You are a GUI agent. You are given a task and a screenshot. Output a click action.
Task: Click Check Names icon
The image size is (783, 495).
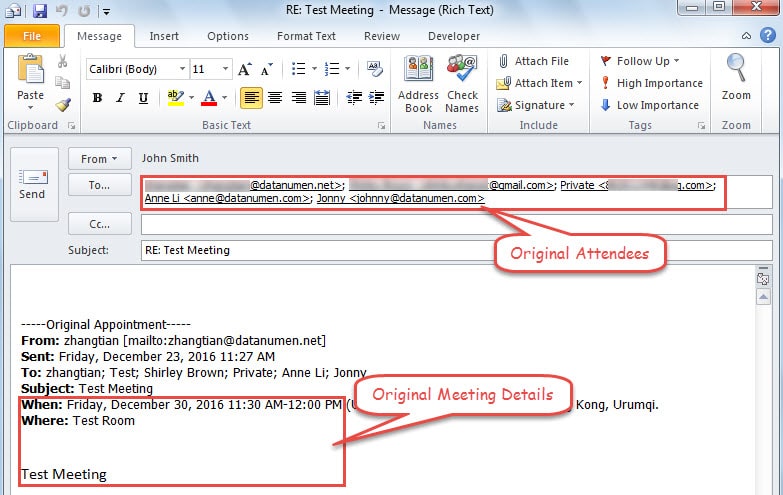coord(462,84)
